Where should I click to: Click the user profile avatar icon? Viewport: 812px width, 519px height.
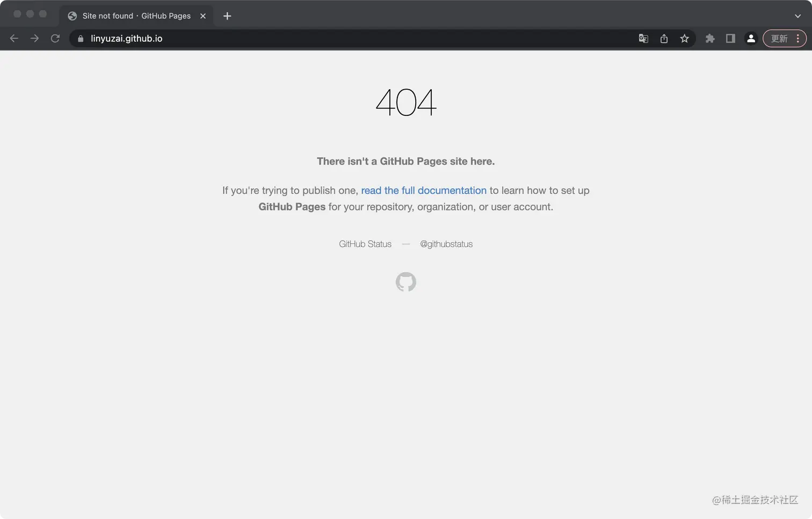(751, 38)
